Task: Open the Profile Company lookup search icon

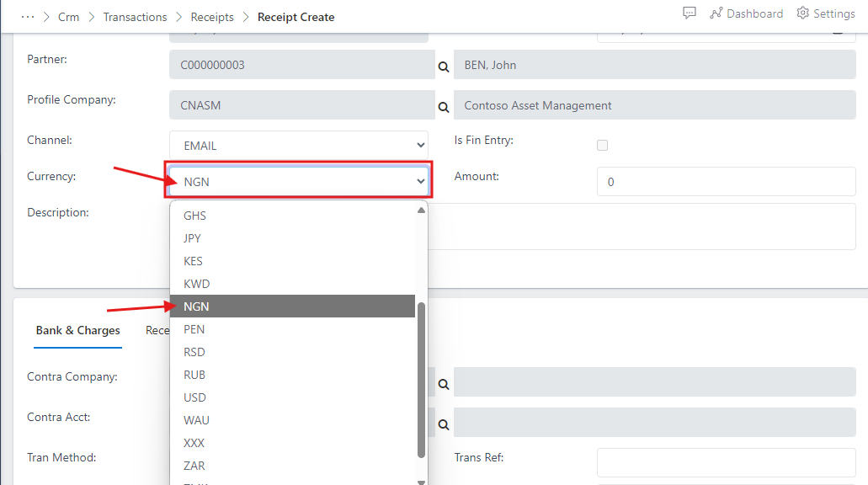Action: (x=444, y=105)
